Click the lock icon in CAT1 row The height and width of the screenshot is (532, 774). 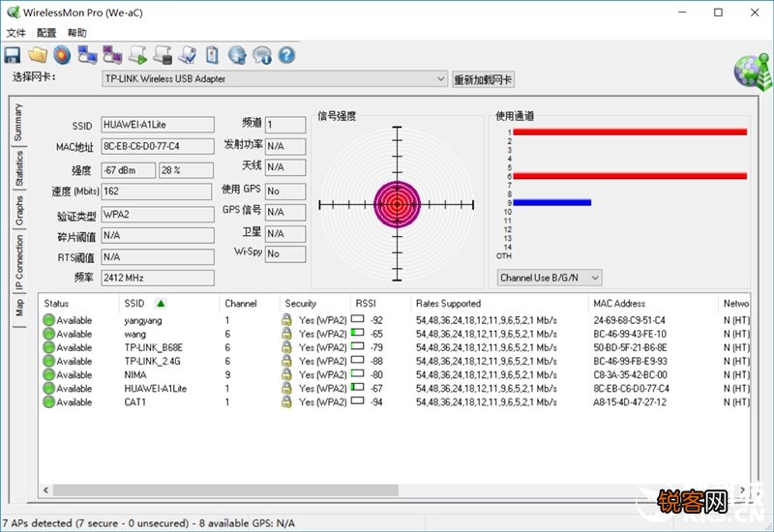click(x=286, y=401)
